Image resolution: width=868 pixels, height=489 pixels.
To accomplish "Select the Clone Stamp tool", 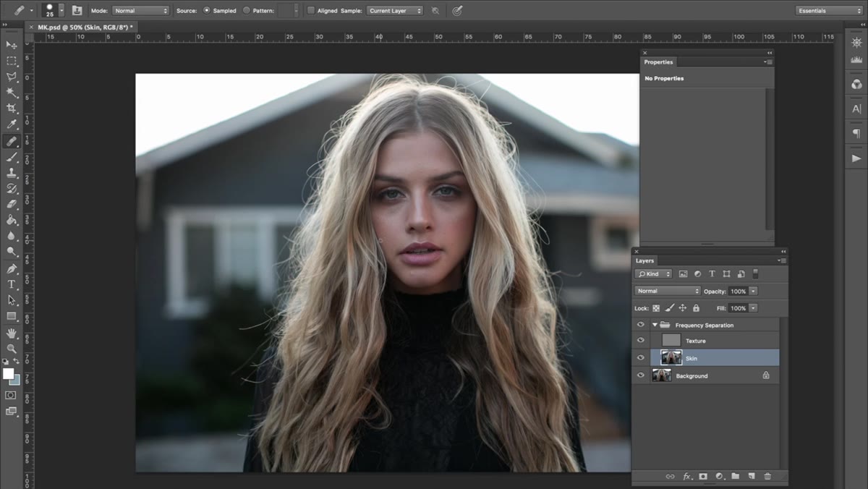I will click(x=12, y=173).
